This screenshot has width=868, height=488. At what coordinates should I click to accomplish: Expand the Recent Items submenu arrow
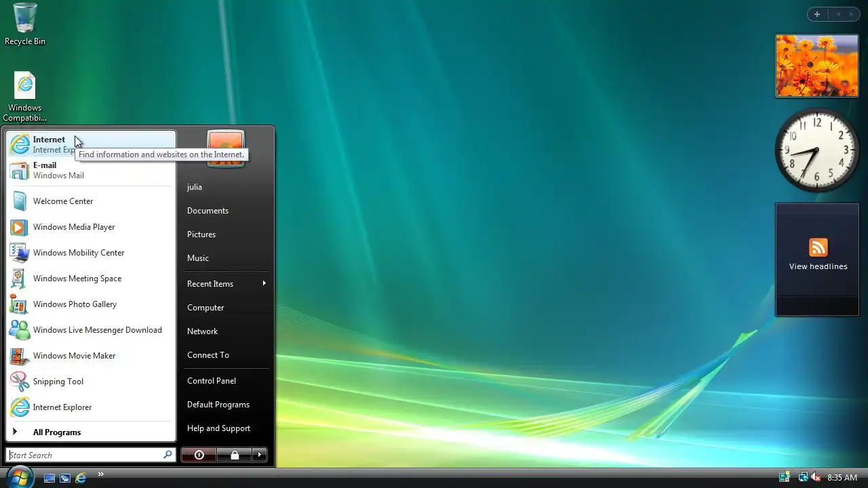264,283
